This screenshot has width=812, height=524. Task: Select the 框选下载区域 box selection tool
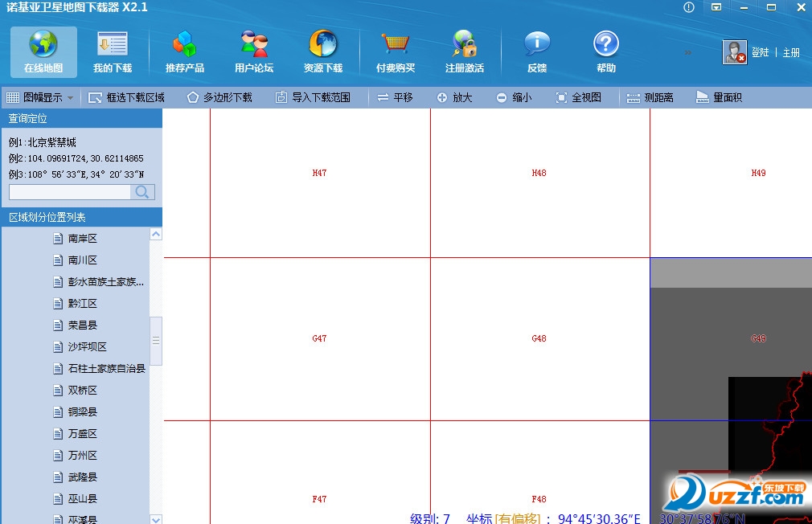(x=126, y=97)
